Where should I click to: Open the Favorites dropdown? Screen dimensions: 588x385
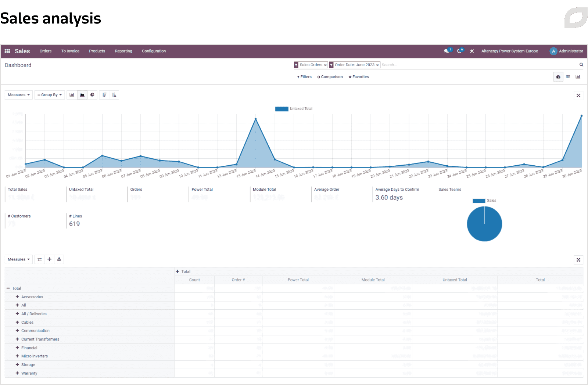click(359, 77)
